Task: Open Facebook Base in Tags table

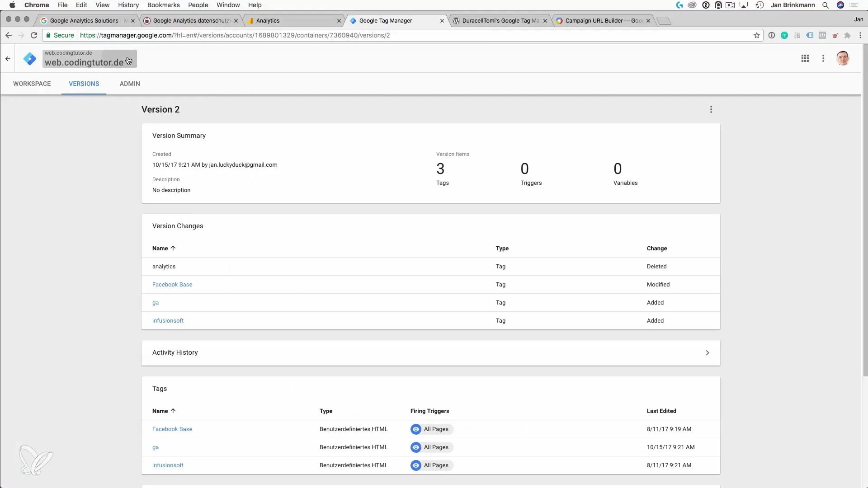Action: 172,429
